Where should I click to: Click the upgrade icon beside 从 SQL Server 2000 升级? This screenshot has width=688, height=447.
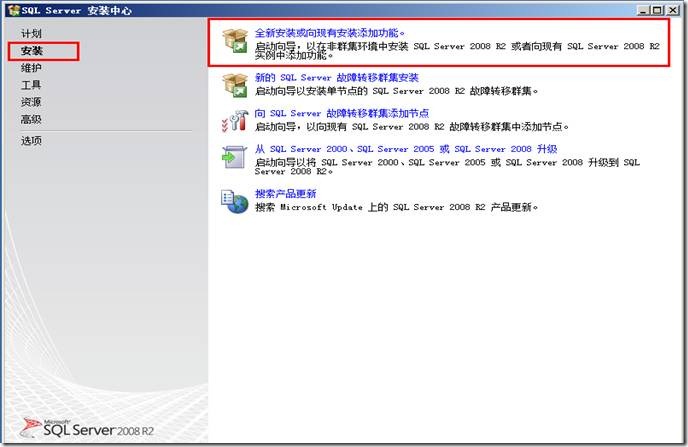point(235,157)
